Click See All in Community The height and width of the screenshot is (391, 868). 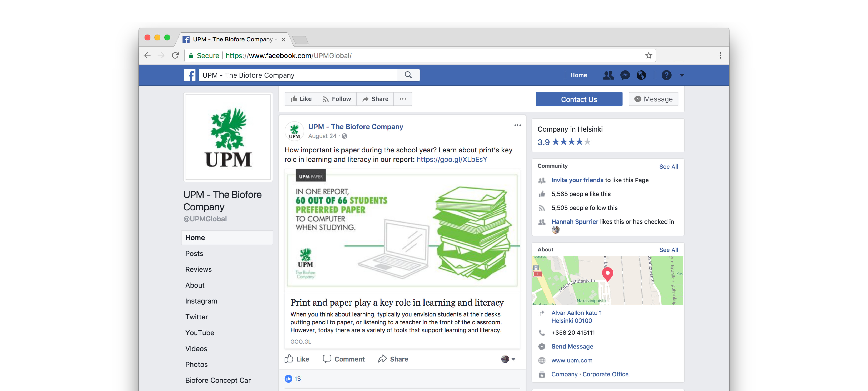(668, 167)
